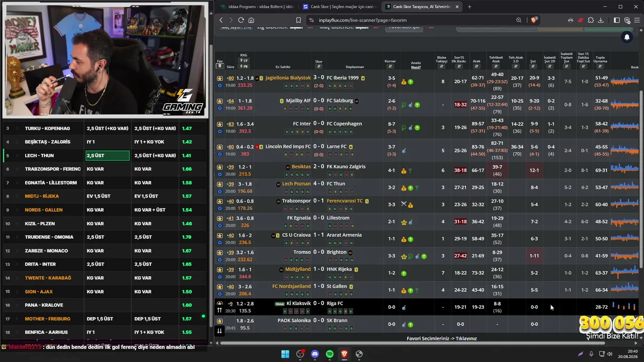Filter by PR under RXG header
644x362 pixels.
[x=244, y=66]
